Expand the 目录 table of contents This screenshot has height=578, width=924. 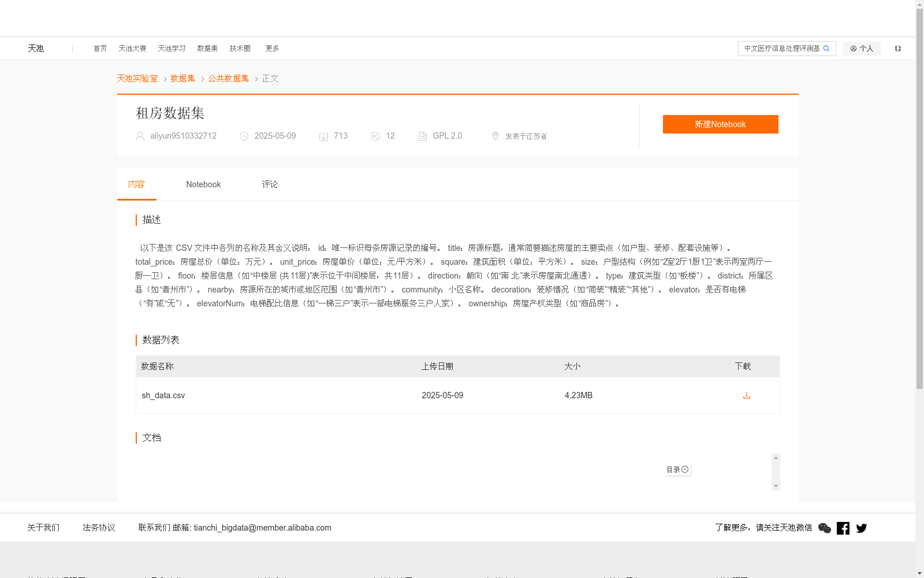tap(678, 470)
